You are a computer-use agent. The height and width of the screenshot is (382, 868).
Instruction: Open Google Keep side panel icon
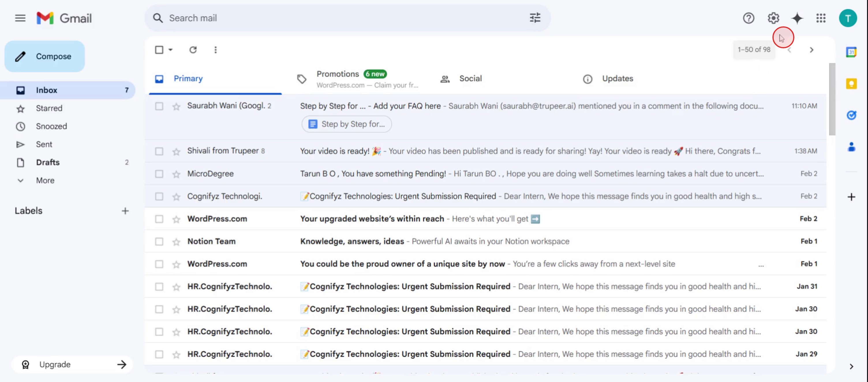(851, 84)
